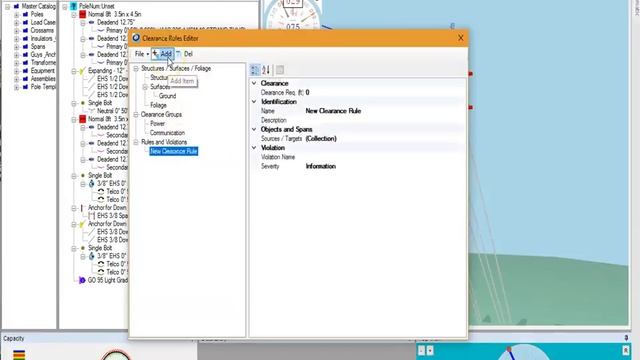Image resolution: width=640 pixels, height=360 pixels.
Task: Open the property pages icon
Action: (x=280, y=70)
